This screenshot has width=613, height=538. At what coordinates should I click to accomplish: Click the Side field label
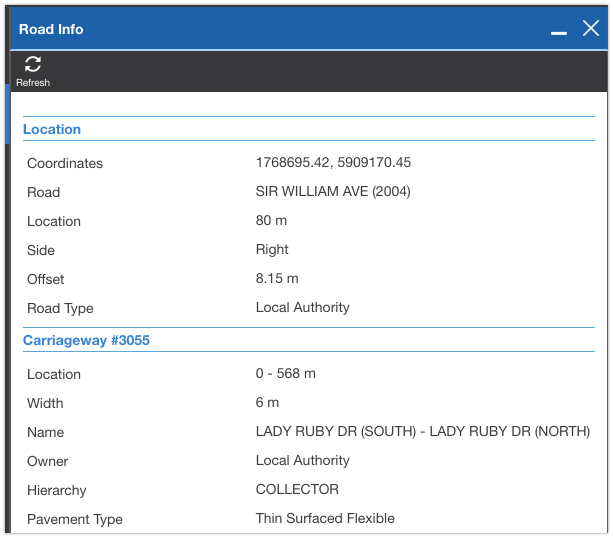click(x=41, y=250)
